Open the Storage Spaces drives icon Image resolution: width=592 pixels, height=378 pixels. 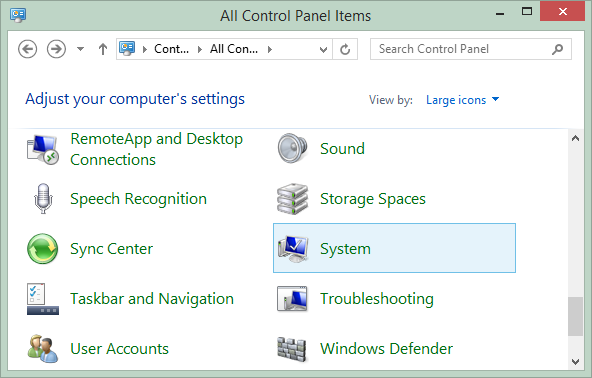pyautogui.click(x=292, y=199)
